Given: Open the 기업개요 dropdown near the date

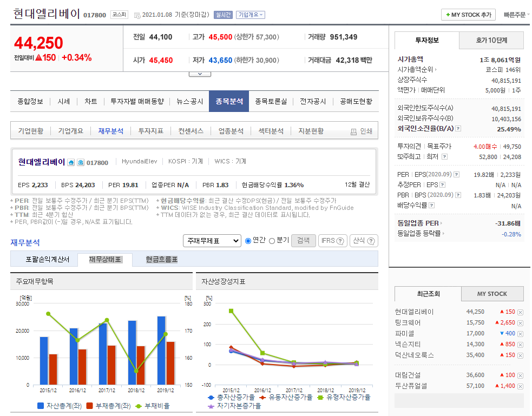Looking at the screenshot, I should 251,15.
